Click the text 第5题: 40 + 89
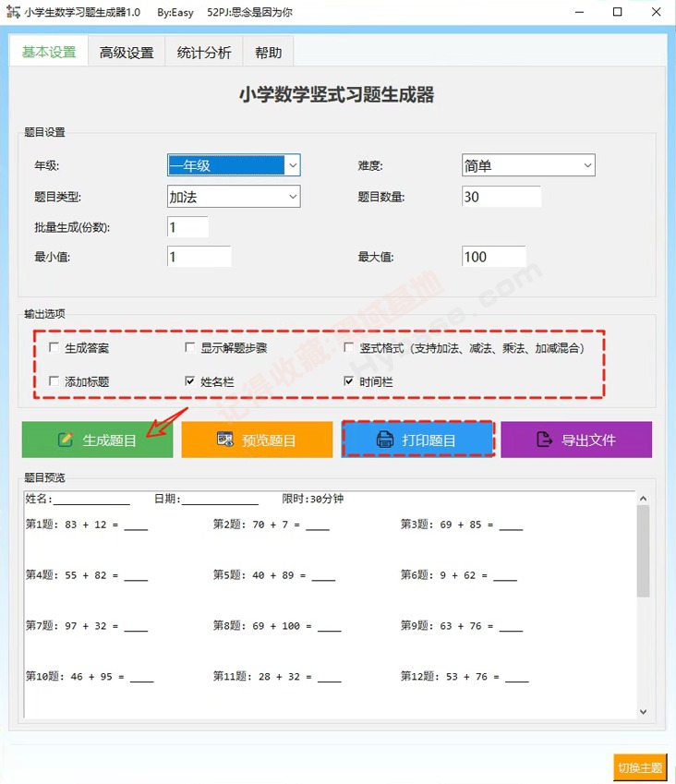The height and width of the screenshot is (784, 676). point(253,575)
